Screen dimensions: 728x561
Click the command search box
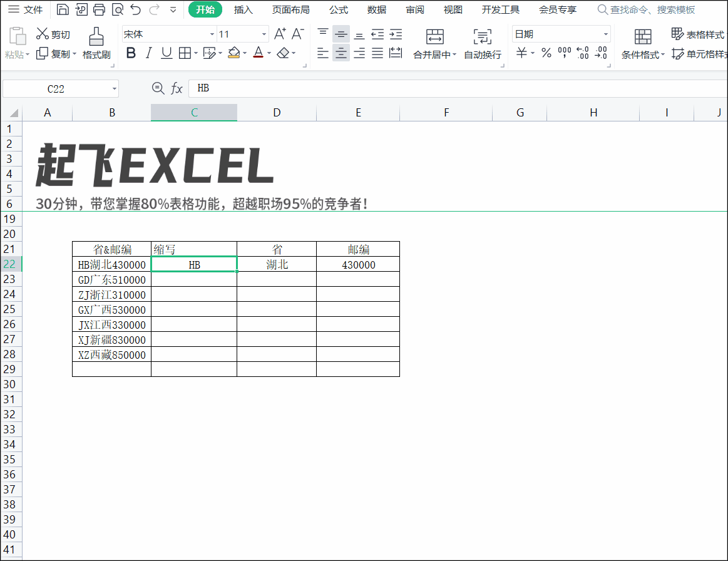tap(647, 9)
